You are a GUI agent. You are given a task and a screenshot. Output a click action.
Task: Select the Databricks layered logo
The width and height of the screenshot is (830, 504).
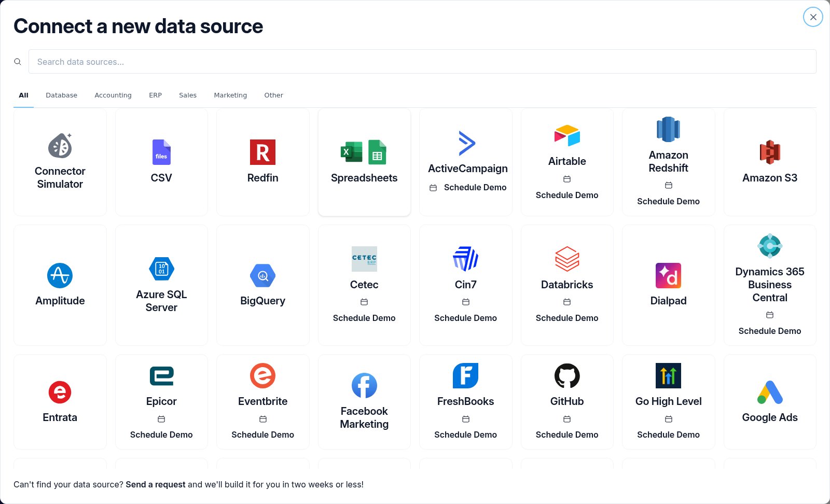point(567,259)
